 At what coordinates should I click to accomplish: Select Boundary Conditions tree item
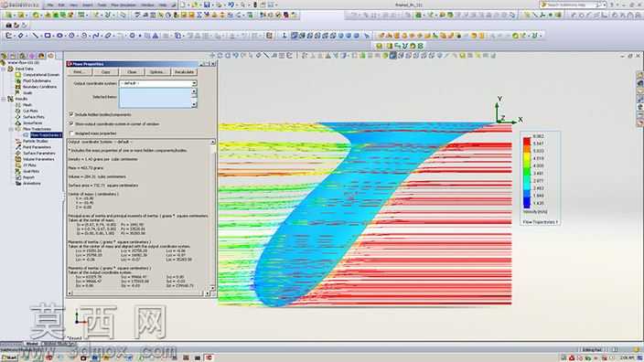[39, 87]
